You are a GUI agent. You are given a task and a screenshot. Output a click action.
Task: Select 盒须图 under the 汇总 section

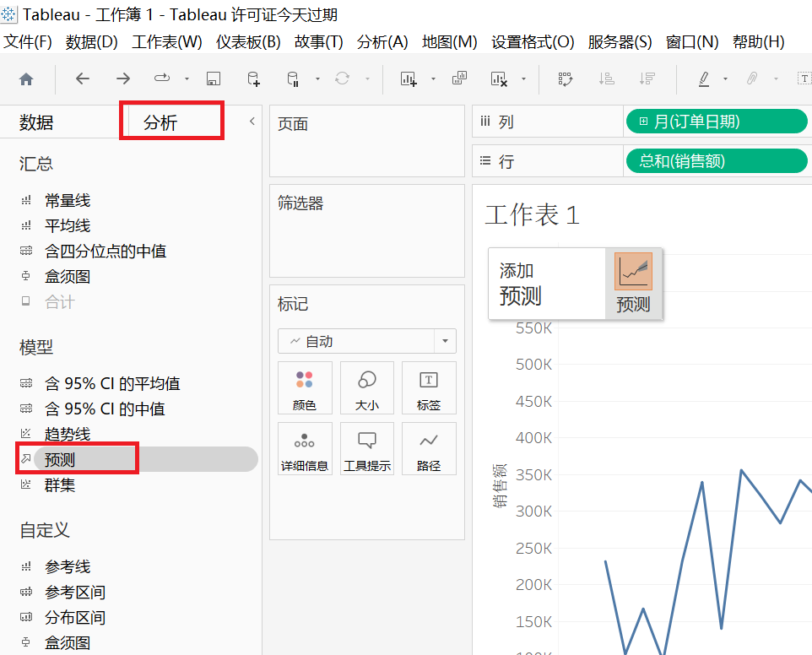[x=68, y=277]
